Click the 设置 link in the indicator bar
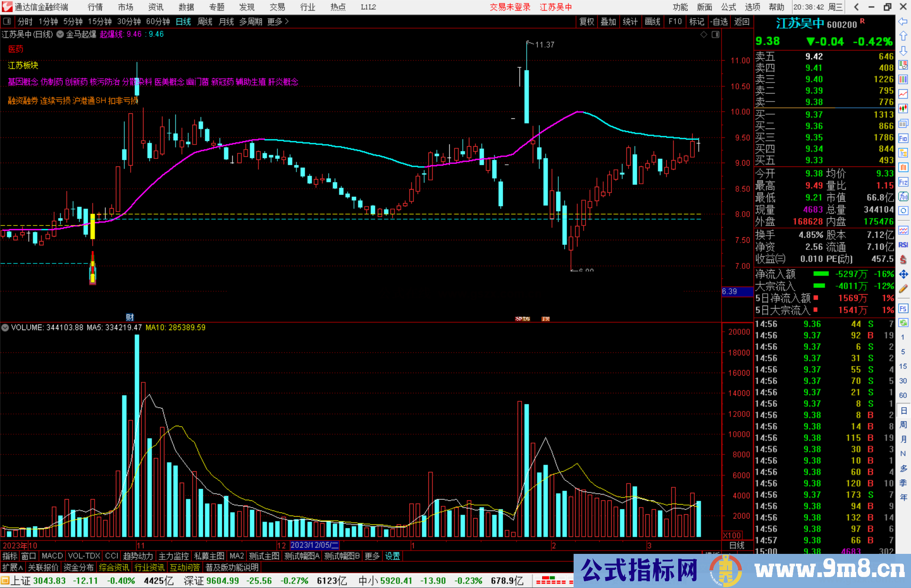 tap(392, 556)
